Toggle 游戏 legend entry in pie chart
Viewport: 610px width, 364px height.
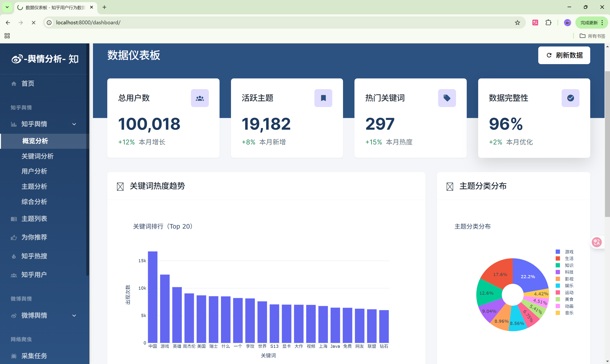(569, 252)
